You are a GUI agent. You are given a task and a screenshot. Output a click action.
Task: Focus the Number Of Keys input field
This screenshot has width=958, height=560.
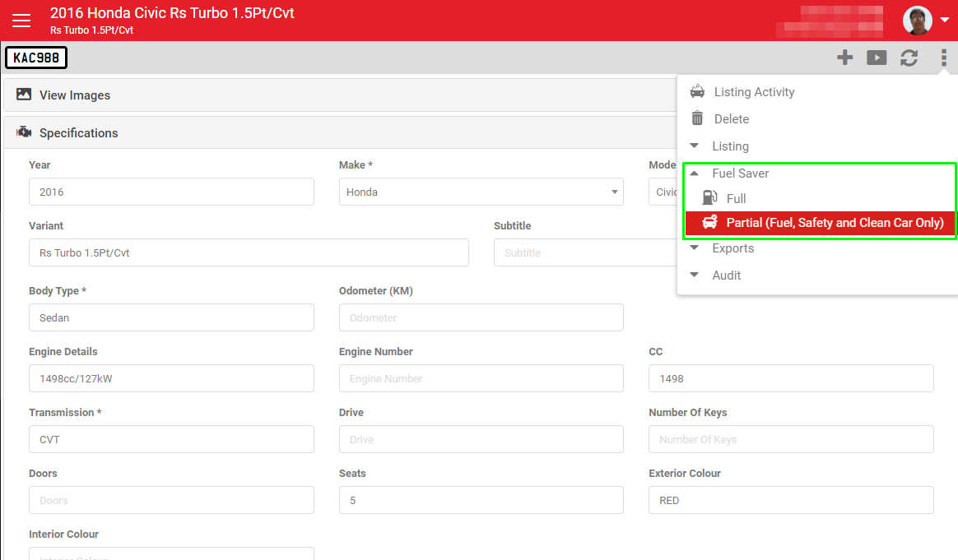pyautogui.click(x=791, y=439)
